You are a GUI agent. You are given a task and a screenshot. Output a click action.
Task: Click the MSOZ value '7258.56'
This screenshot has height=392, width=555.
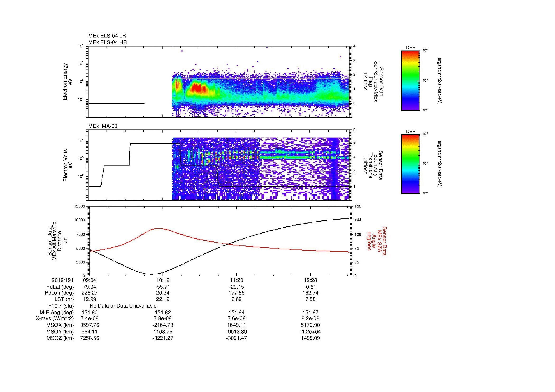(x=89, y=338)
